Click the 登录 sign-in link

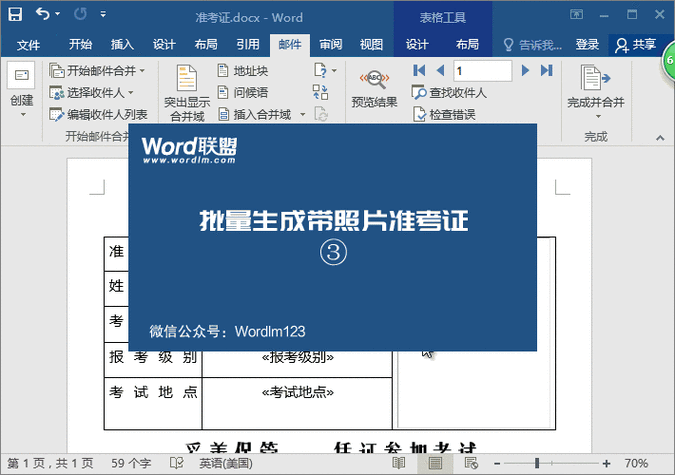[x=587, y=44]
